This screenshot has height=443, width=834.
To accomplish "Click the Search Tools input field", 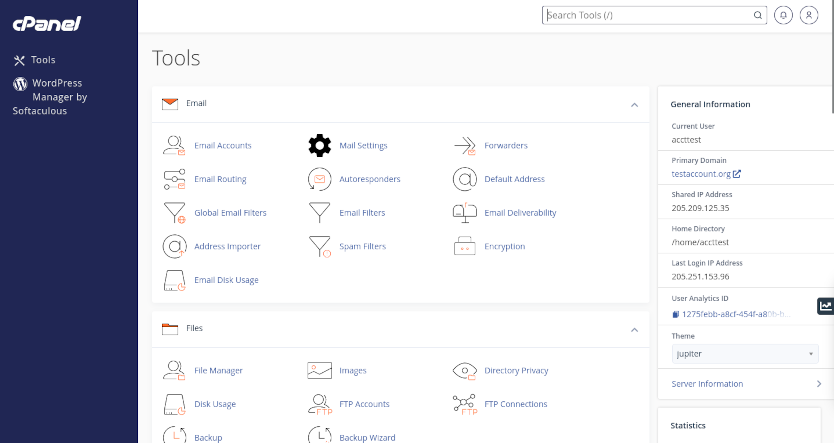I will pos(650,16).
